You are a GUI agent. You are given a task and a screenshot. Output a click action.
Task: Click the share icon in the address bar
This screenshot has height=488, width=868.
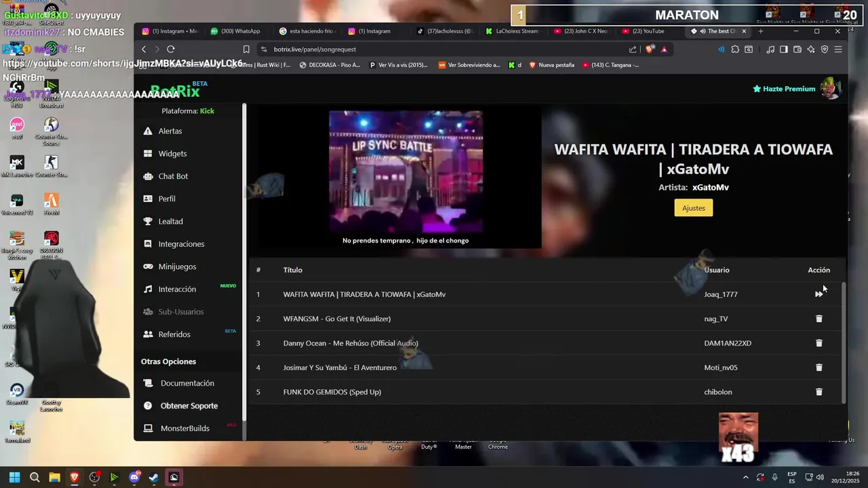pos(633,49)
